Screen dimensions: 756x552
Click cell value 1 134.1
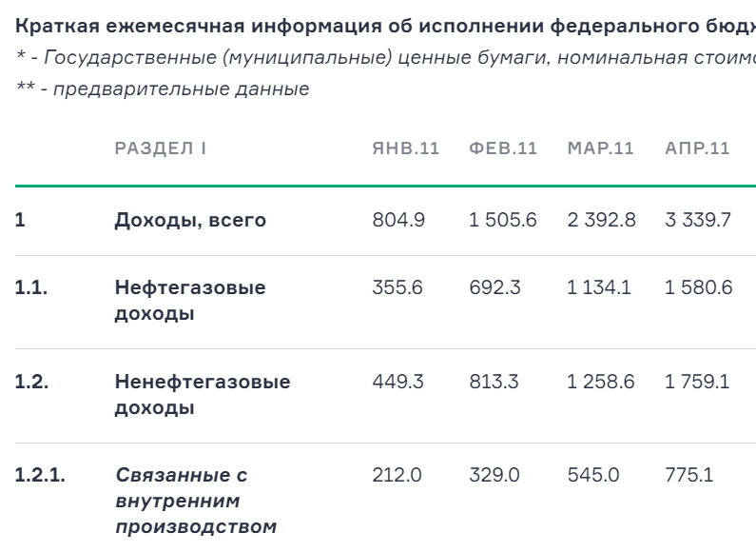(x=599, y=287)
